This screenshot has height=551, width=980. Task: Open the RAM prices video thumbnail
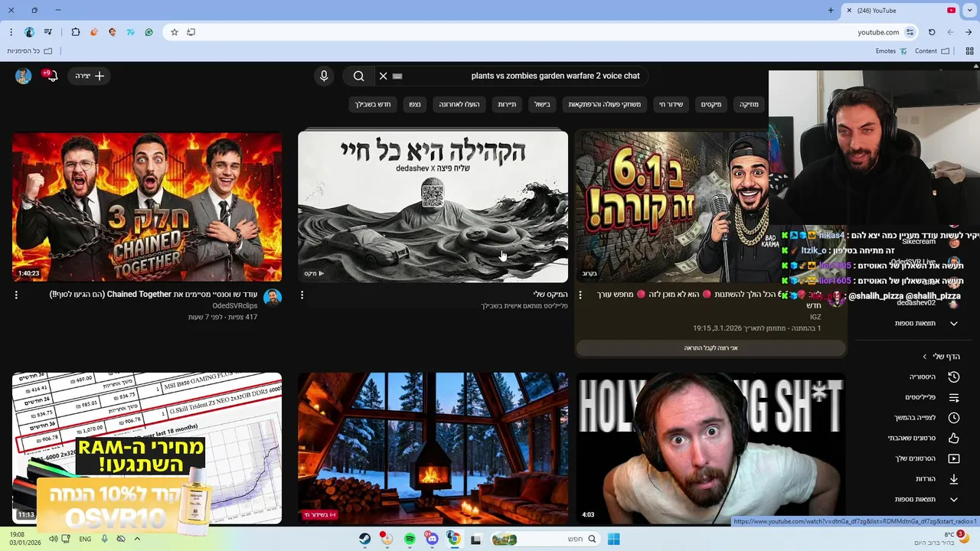pos(147,448)
